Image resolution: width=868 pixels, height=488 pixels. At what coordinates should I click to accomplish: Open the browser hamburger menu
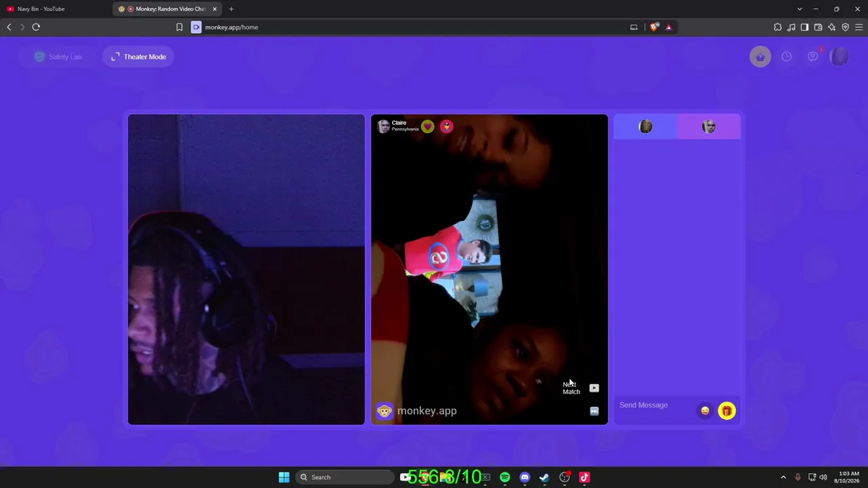coord(859,27)
